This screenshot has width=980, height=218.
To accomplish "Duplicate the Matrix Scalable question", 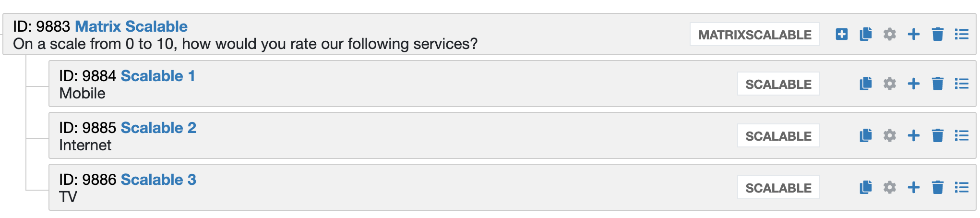I will [x=865, y=34].
